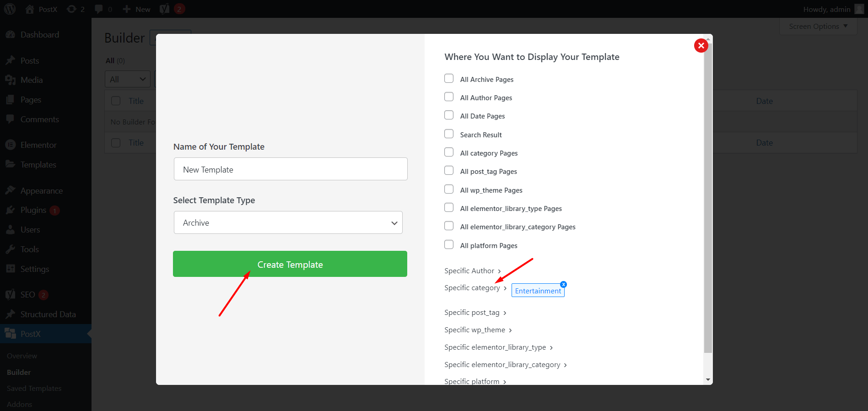Screen dimensions: 868x411
Task: Check All platform Pages
Action: click(x=449, y=245)
